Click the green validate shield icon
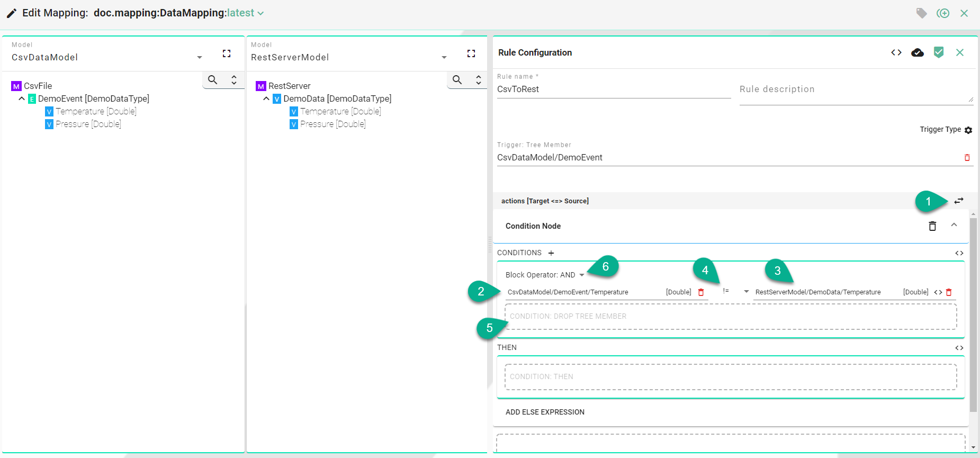Screen dimensions: 980x458 [939, 52]
